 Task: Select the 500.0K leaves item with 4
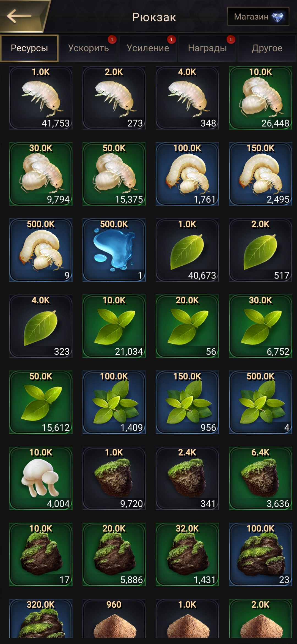coord(260,402)
